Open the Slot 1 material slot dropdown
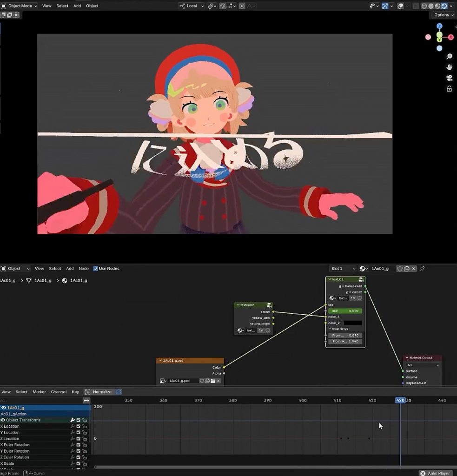 point(342,269)
